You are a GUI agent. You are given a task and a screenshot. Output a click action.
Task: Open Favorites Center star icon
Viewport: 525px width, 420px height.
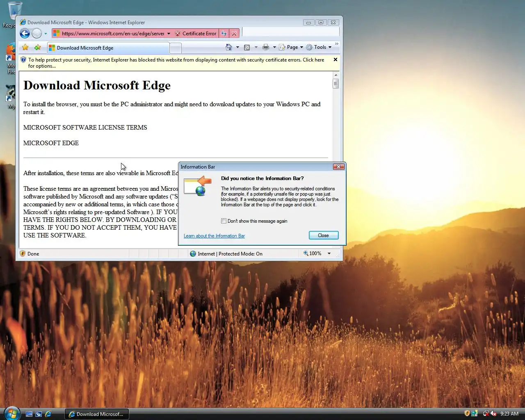point(25,48)
